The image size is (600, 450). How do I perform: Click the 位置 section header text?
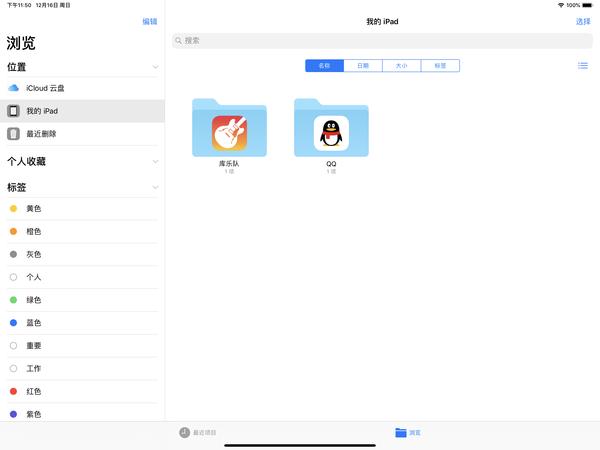(16, 67)
